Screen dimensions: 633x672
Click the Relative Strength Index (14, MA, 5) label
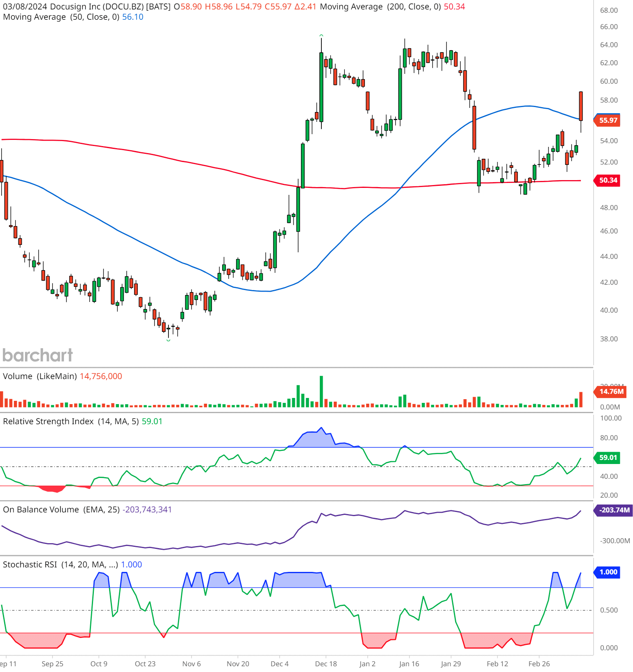click(x=71, y=421)
